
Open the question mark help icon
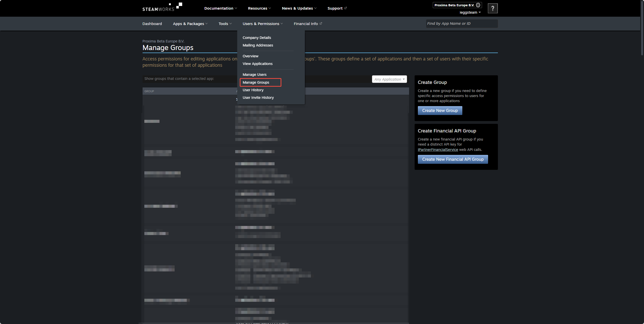pos(492,8)
